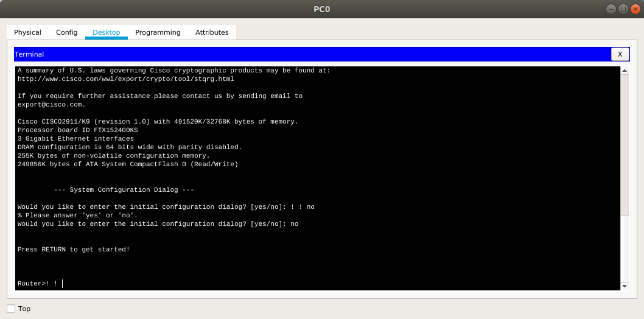Image resolution: width=644 pixels, height=319 pixels.
Task: Click the 'Press RETURN to get started!' line
Action: 74,249
